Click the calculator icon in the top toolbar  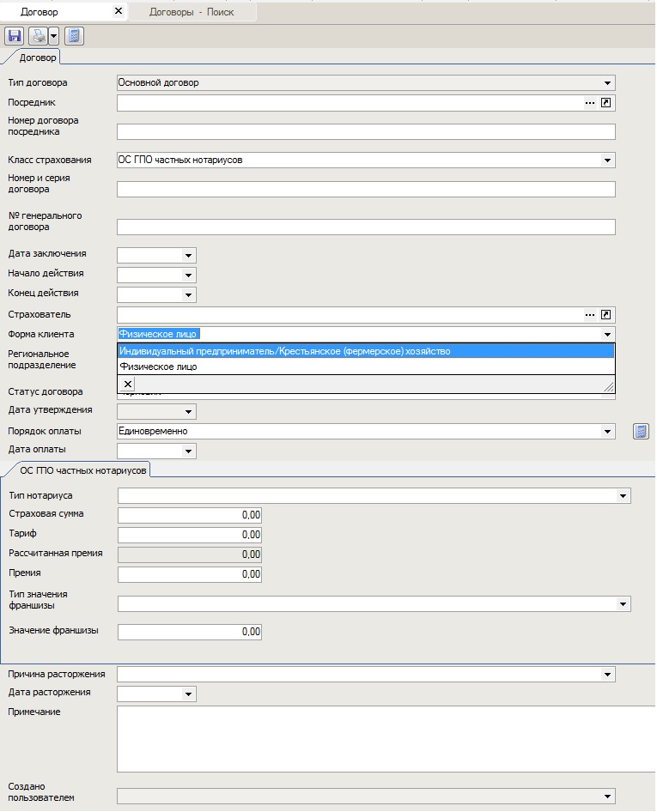pos(74,36)
